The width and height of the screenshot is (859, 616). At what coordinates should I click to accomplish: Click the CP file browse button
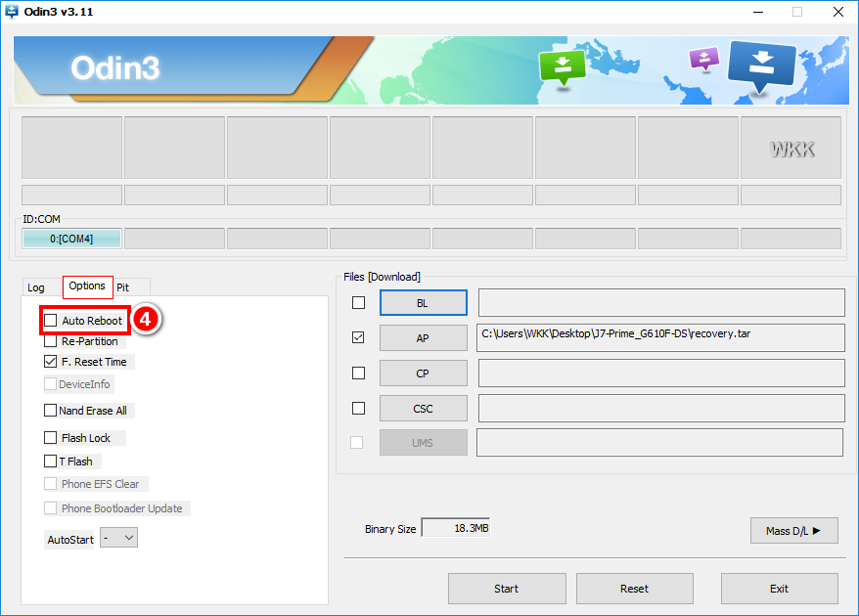pos(423,373)
